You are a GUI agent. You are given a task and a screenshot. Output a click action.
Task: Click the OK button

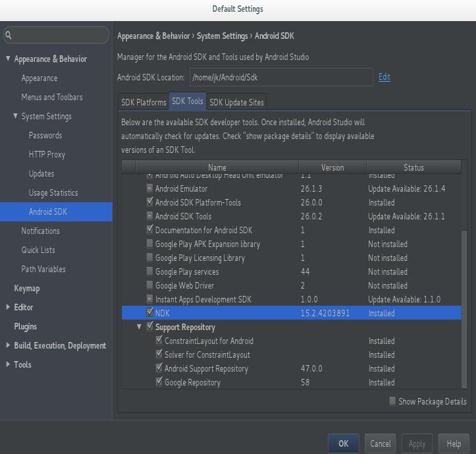(344, 443)
